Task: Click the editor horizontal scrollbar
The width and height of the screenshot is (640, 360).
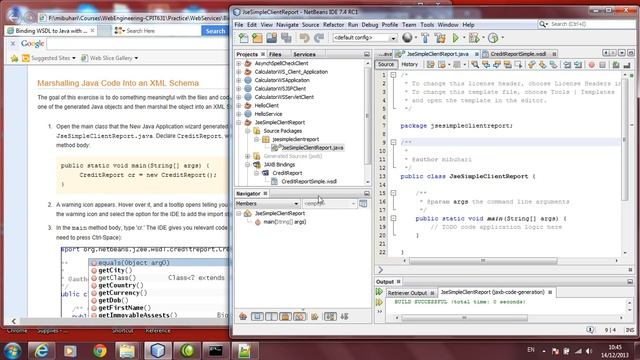Action: pos(483,261)
